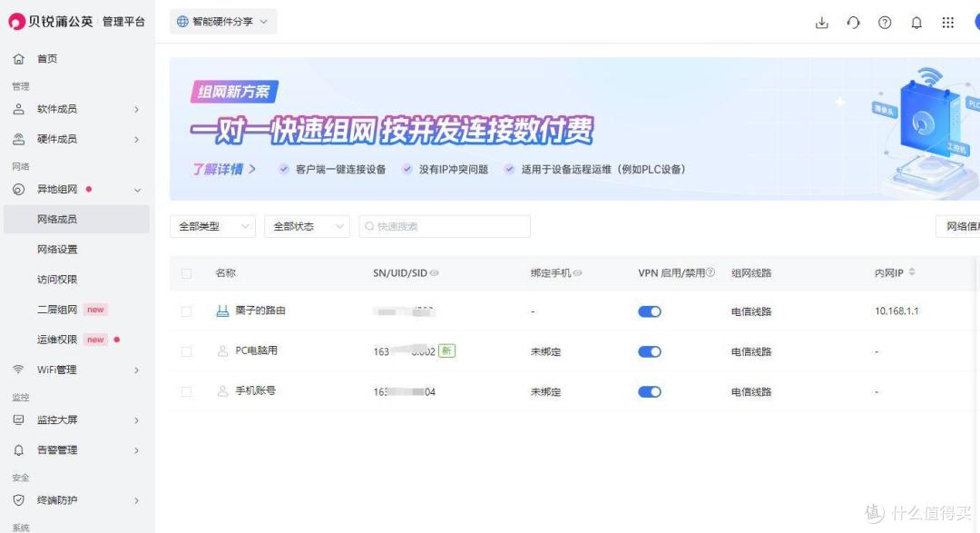980x533 pixels.
Task: Open the help question mark icon
Action: 885,23
